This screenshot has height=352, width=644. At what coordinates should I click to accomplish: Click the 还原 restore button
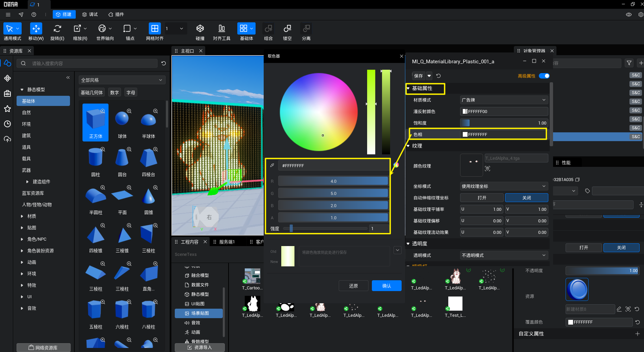coord(353,286)
